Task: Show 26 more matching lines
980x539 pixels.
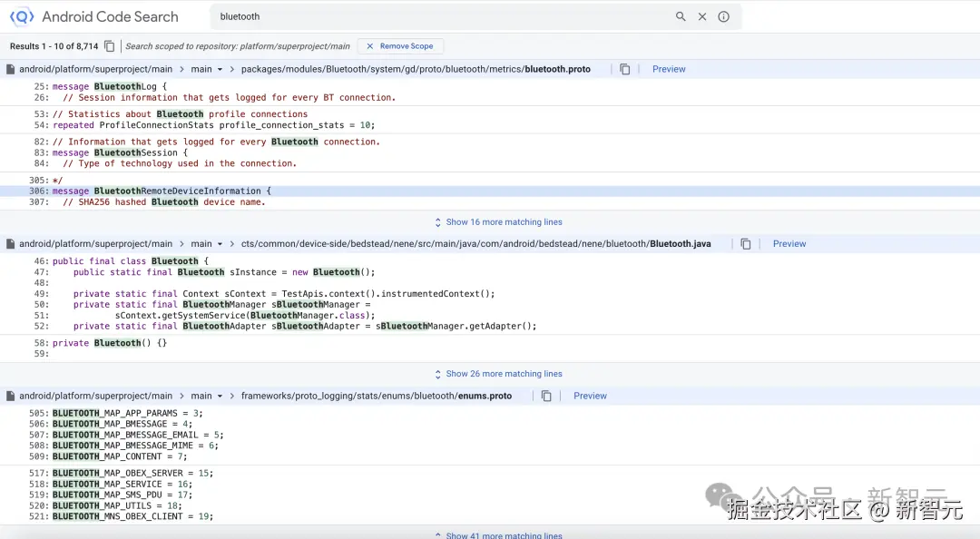Action: click(x=498, y=374)
